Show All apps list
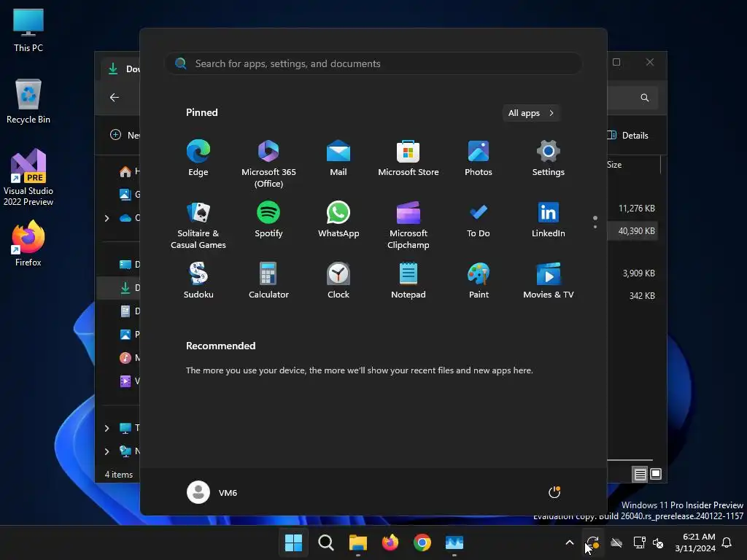747x560 pixels. (x=531, y=113)
